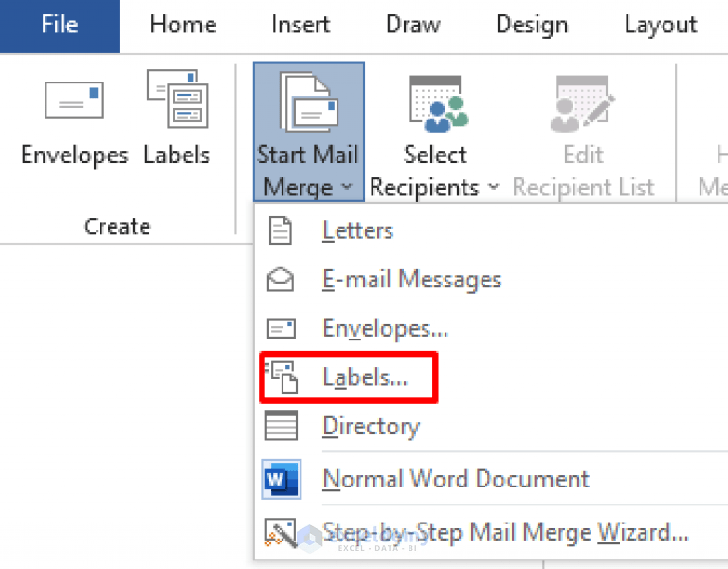
Task: Click the Edit Recipient List icon
Action: pos(582,104)
